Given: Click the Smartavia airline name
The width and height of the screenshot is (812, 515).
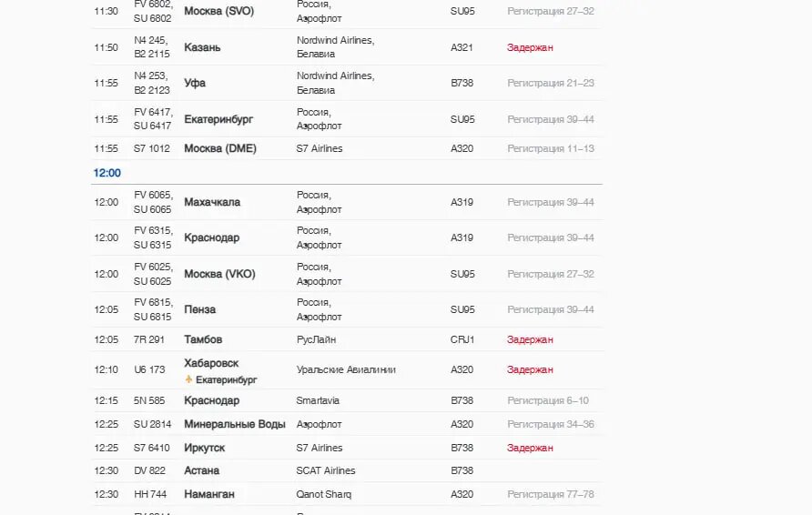Looking at the screenshot, I should [x=319, y=400].
